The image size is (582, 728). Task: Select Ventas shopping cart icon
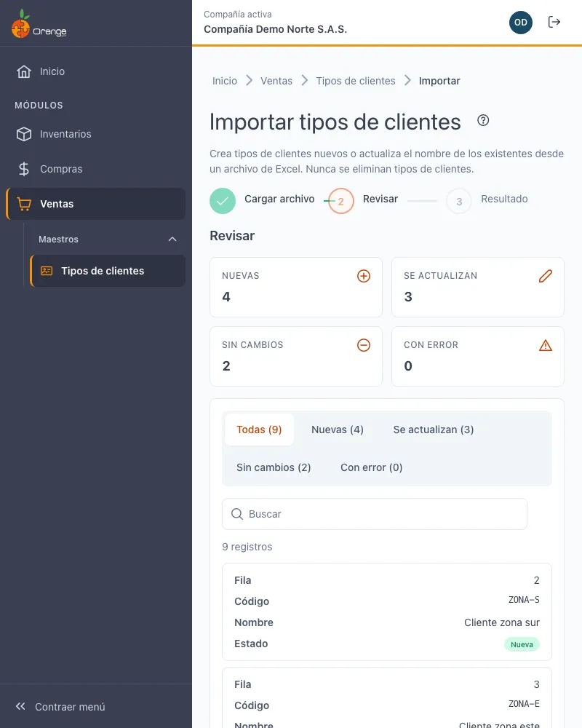click(24, 204)
